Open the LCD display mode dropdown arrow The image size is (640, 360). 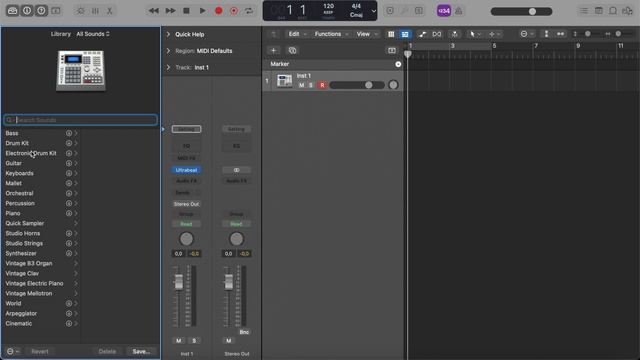pos(373,11)
